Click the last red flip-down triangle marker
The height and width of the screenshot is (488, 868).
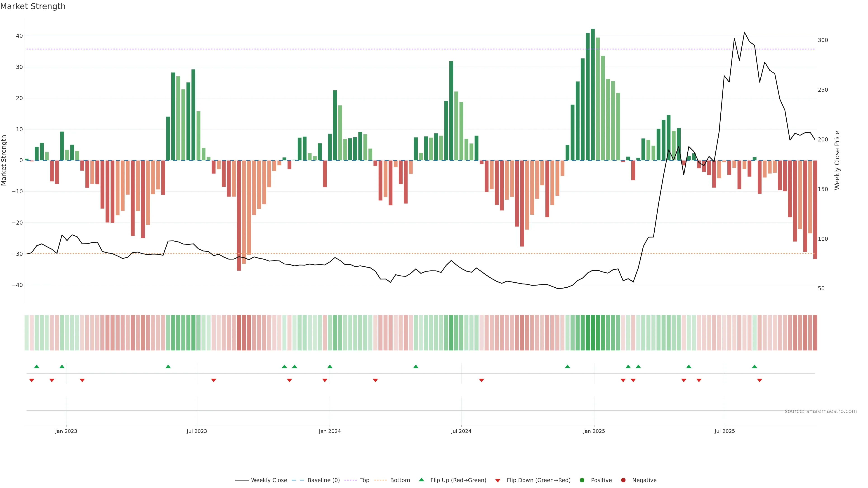point(759,380)
